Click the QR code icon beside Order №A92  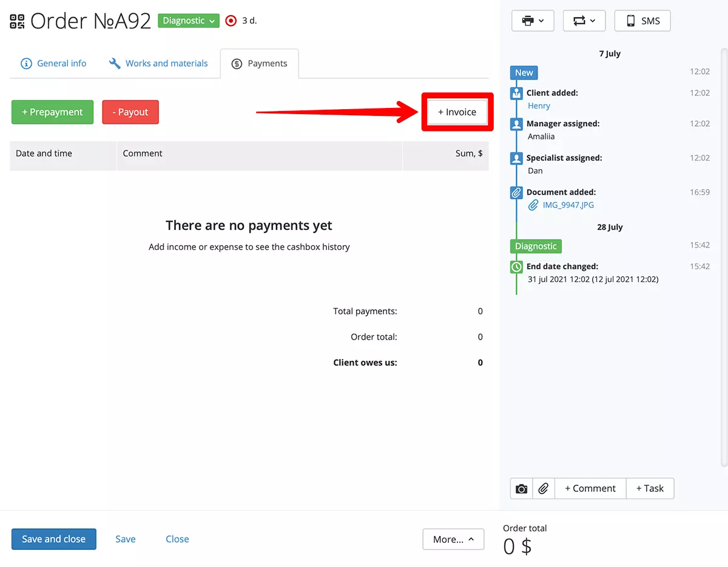(x=17, y=21)
